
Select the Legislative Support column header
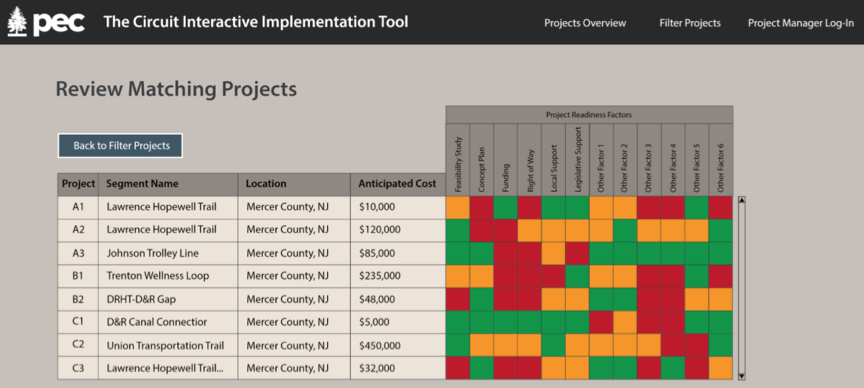click(x=577, y=160)
